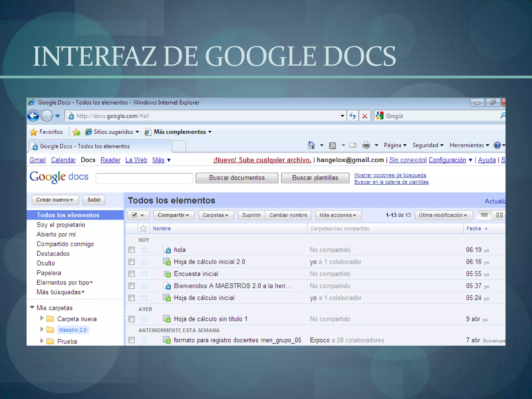Open the 'Gmail' link
This screenshot has height=399, width=532.
point(38,160)
